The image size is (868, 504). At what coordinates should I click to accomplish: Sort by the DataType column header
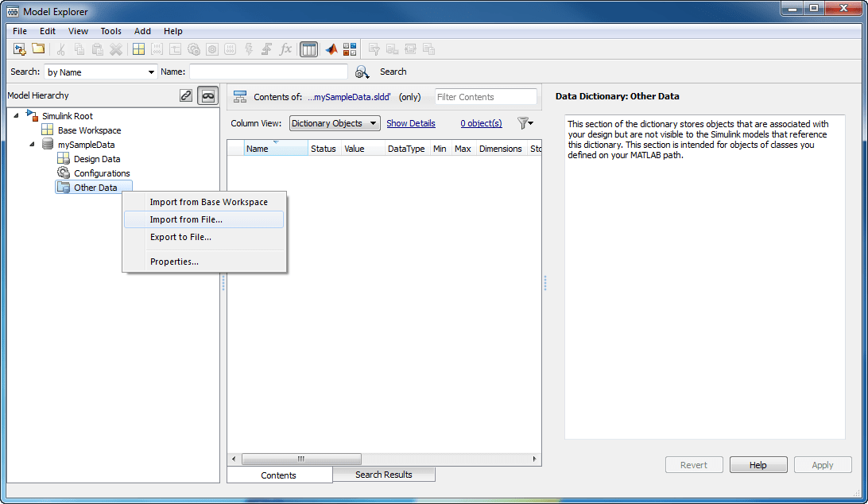click(x=405, y=149)
